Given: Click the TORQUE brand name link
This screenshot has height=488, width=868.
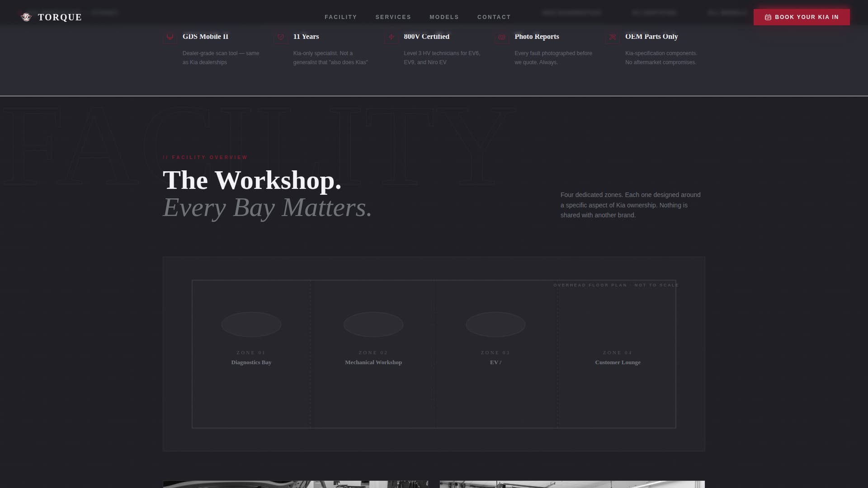Looking at the screenshot, I should point(60,17).
